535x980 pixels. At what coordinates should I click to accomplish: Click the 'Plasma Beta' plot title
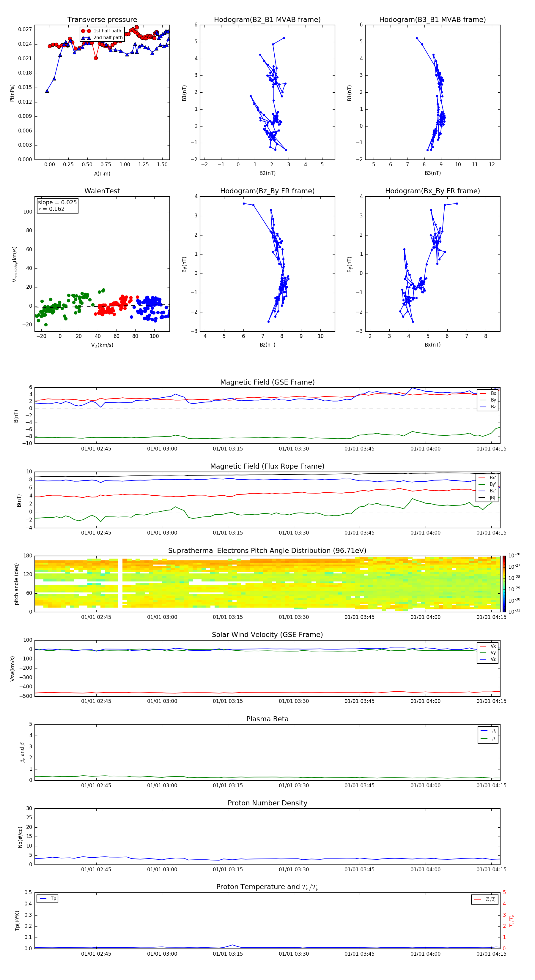pos(267,719)
